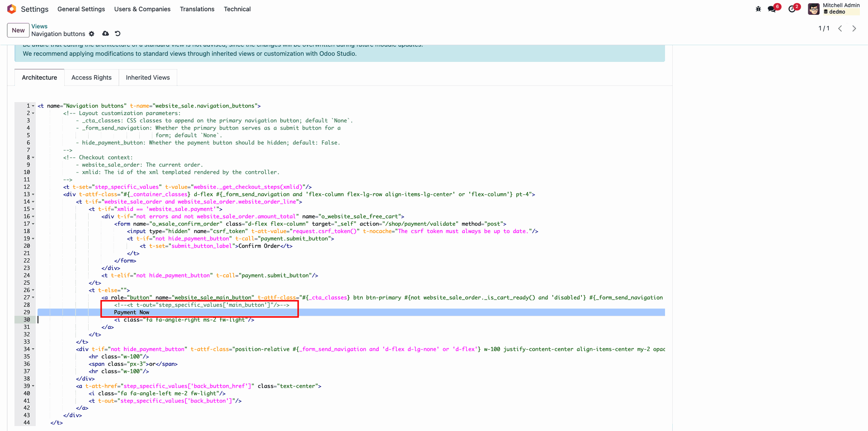The width and height of the screenshot is (868, 431).
Task: Go to previous record arrow
Action: [x=840, y=28]
